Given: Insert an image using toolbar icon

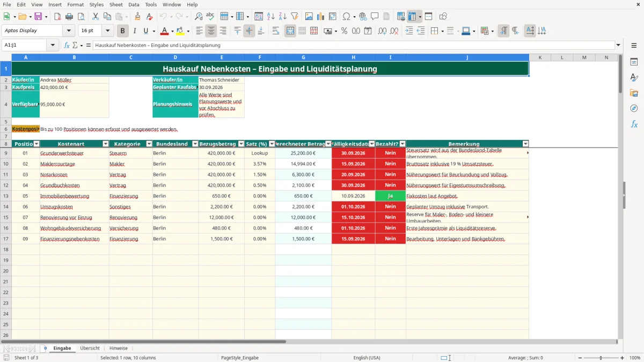Looking at the screenshot, I should pos(309,17).
